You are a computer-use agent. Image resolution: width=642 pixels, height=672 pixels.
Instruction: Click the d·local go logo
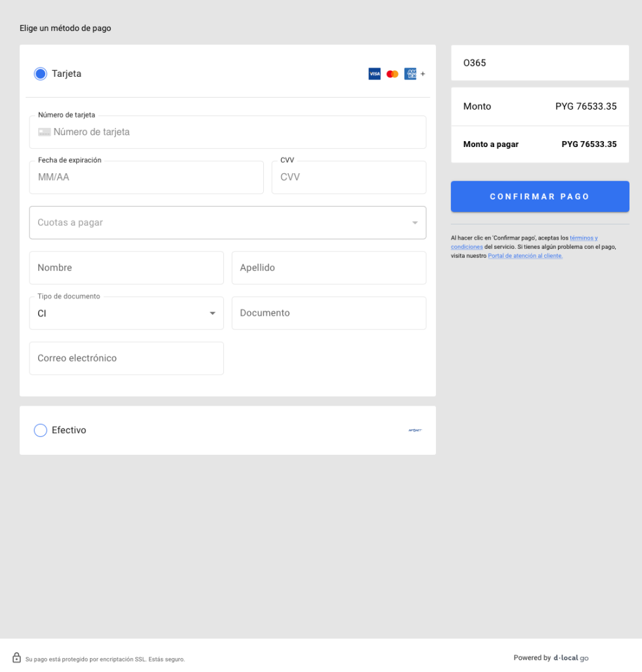570,658
